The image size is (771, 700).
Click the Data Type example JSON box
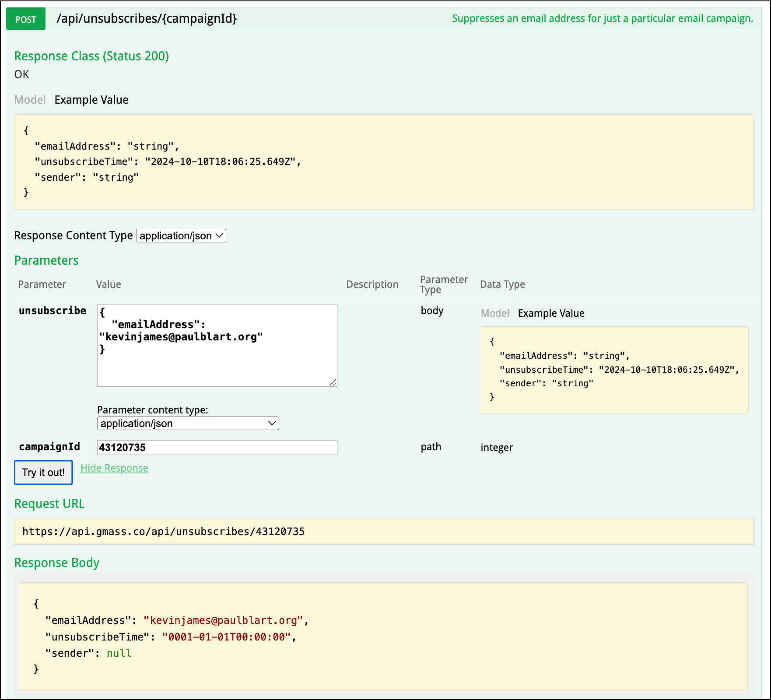tap(615, 370)
